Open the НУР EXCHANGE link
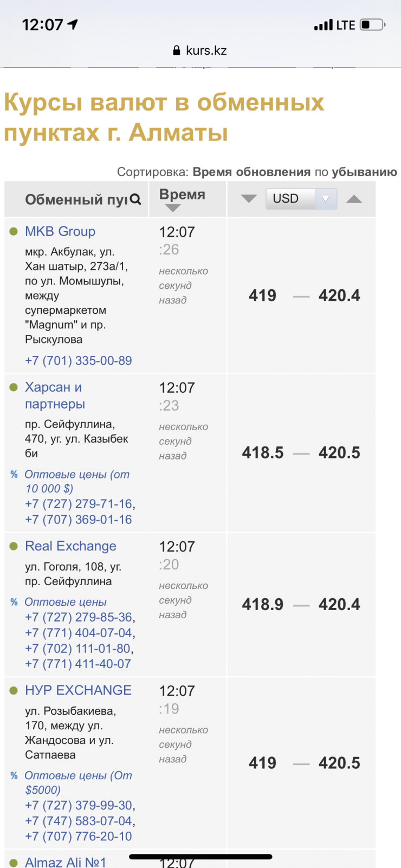This screenshot has width=401, height=868. 78,690
